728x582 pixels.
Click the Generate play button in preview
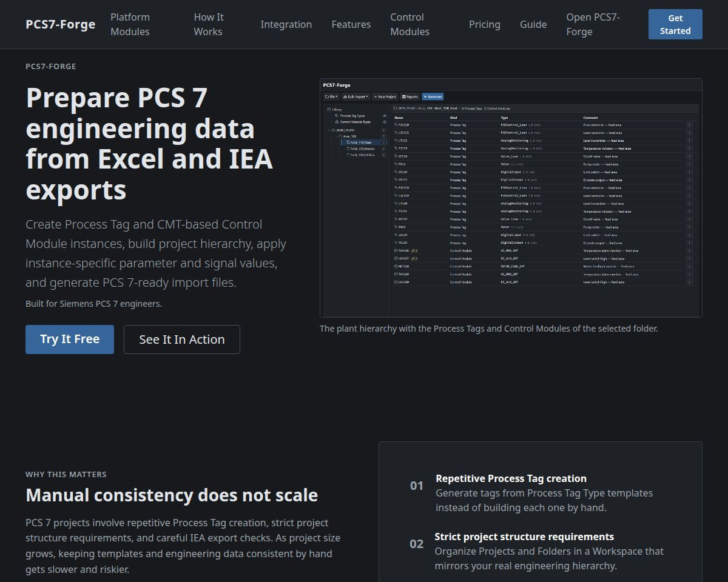[433, 96]
